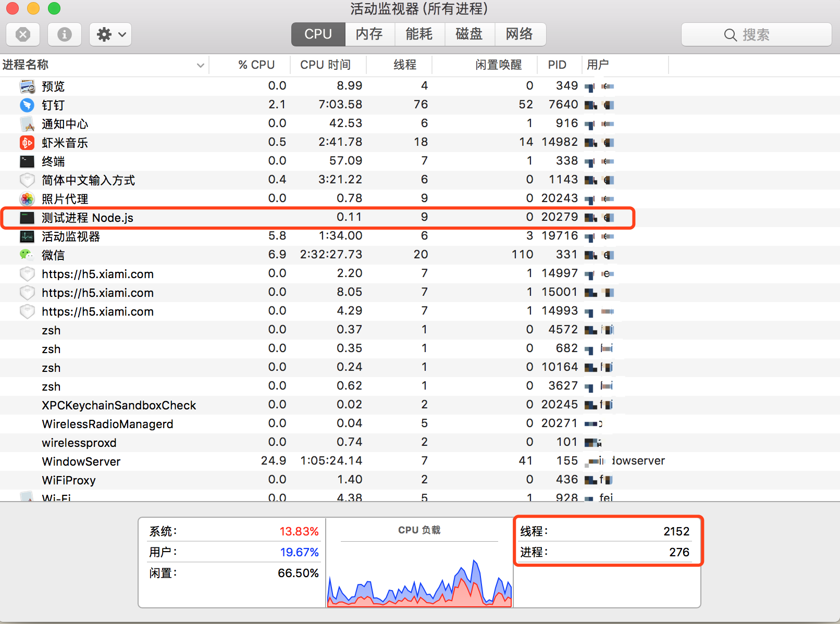This screenshot has width=840, height=624.
Task: Select the WindowServer process name
Action: 81,461
